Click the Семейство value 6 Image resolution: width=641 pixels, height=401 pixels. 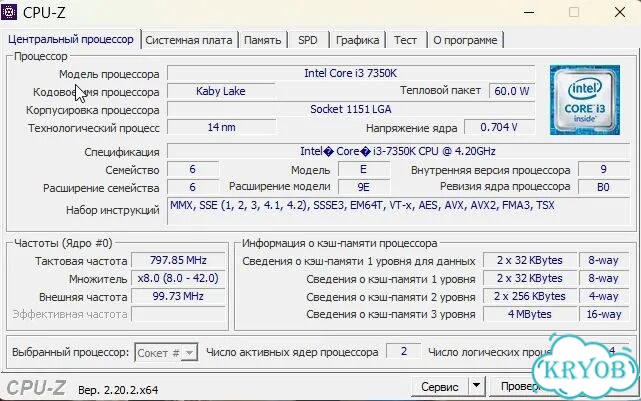click(193, 169)
